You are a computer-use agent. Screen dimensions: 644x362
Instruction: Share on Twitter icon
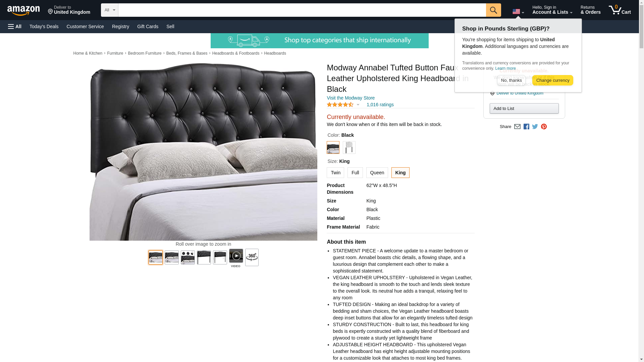pos(535,127)
